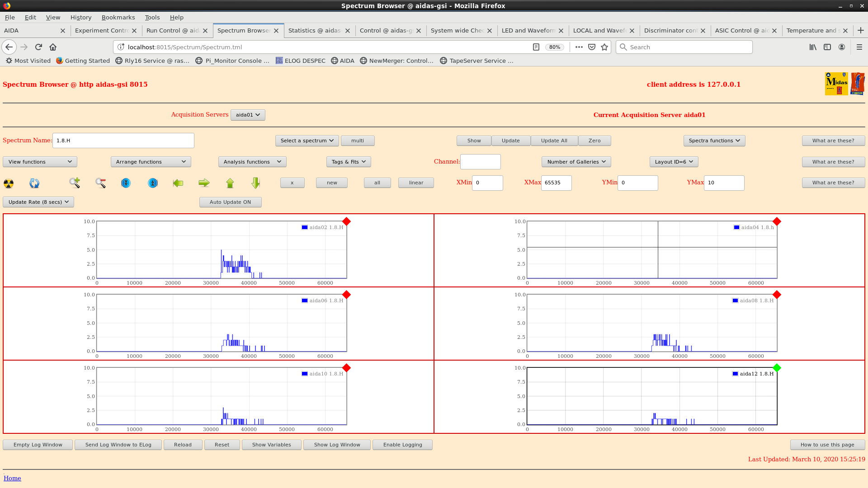The height and width of the screenshot is (488, 868).
Task: Select the red diamond on aida04 spectrum
Action: 777,221
